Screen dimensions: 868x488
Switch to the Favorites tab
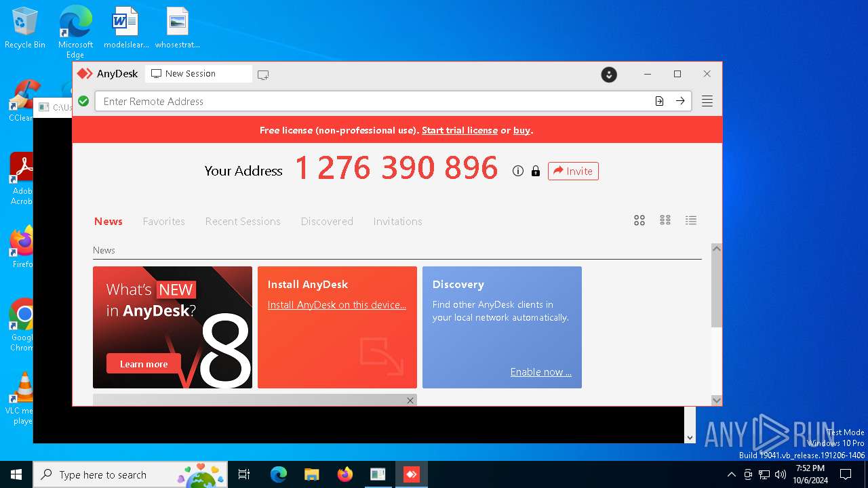tap(163, 222)
